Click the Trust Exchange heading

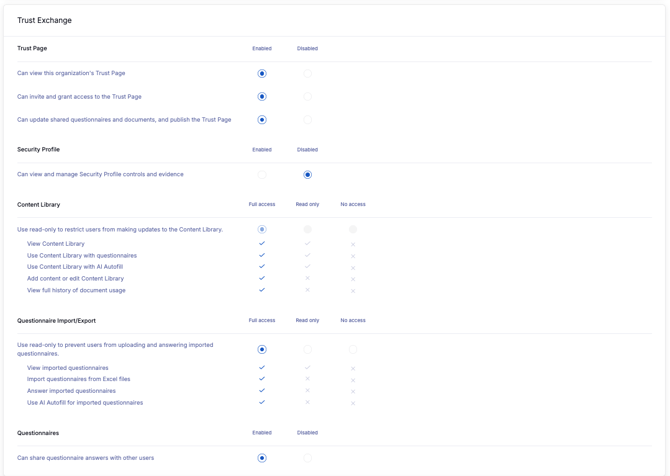[x=44, y=20]
